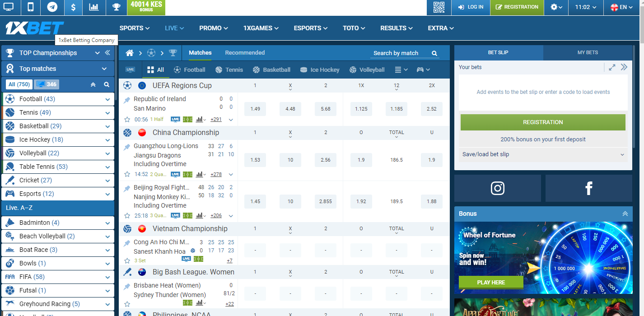Open the Telegram paper-plane icon

[52, 7]
